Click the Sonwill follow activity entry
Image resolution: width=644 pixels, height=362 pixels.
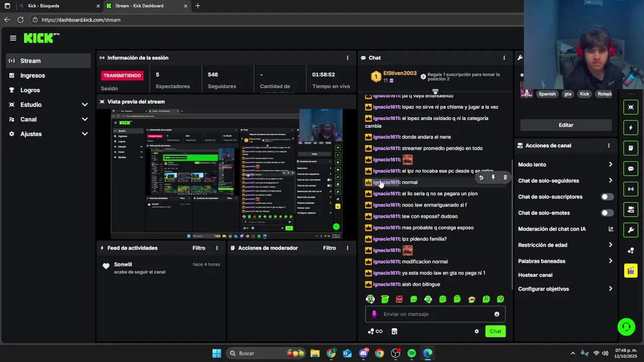[x=161, y=268]
